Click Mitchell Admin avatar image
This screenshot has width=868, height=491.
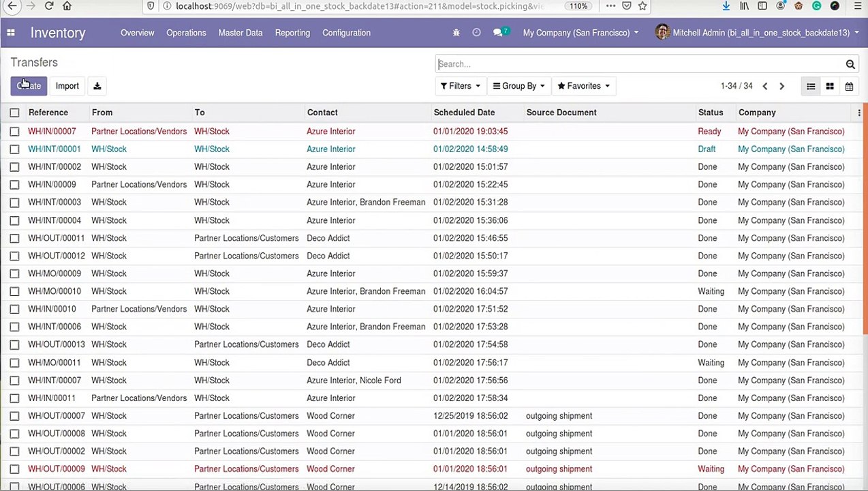pos(662,33)
